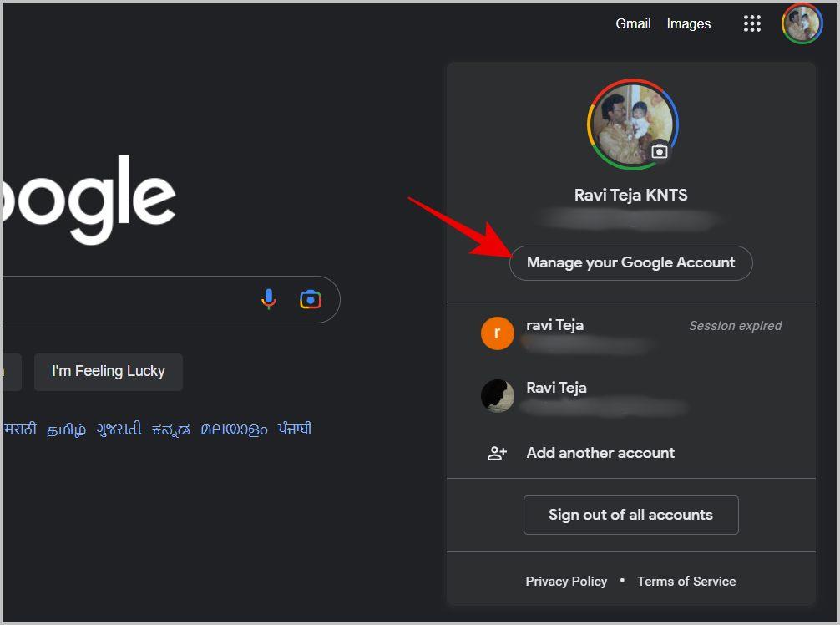Switch to Ravi Teja account

click(x=631, y=397)
